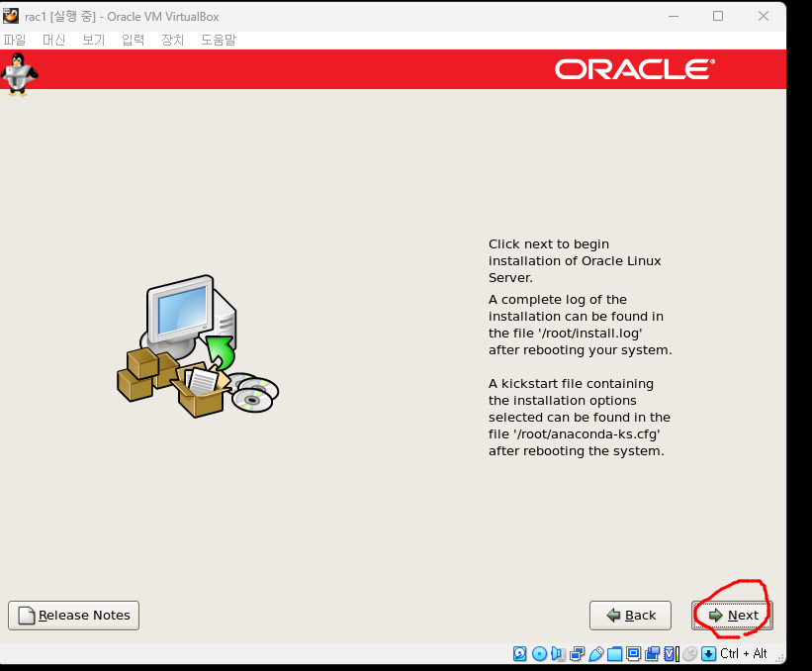Click the recording status icon
812x671 pixels.
[652, 654]
